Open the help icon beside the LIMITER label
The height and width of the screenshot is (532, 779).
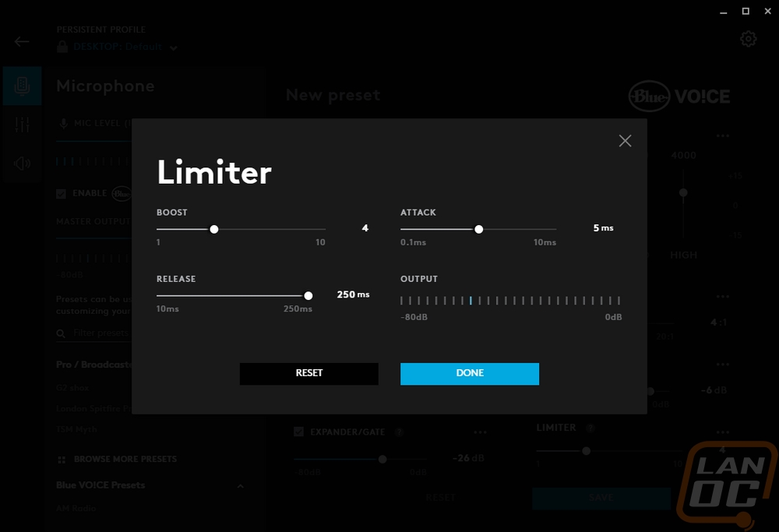(590, 428)
